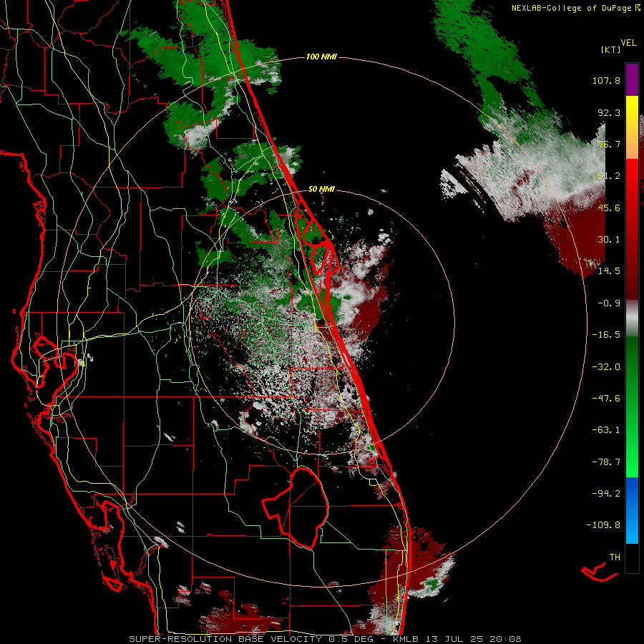Viewport: 644px width, 644px height.
Task: Click the yellow segment of the color bar
Action: (x=632, y=112)
